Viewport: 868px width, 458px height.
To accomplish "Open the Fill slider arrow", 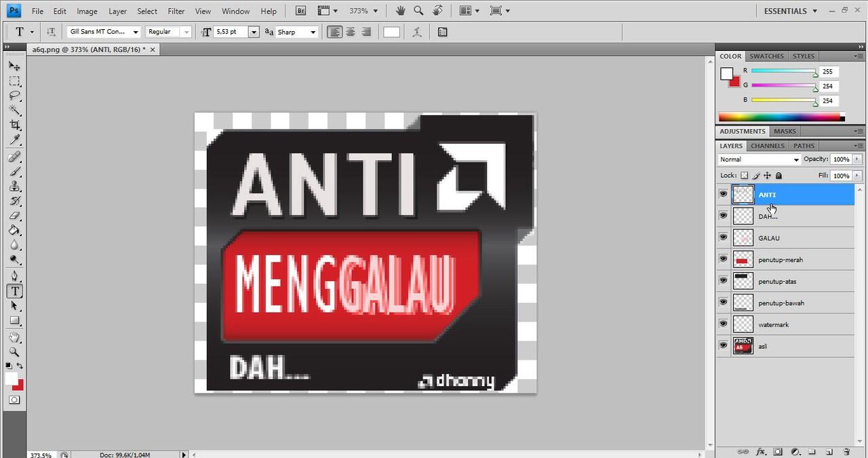I will point(857,176).
